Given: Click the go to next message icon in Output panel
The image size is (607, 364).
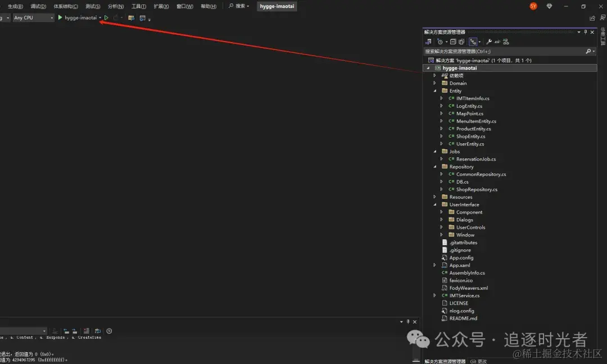Looking at the screenshot, I should 75,331.
